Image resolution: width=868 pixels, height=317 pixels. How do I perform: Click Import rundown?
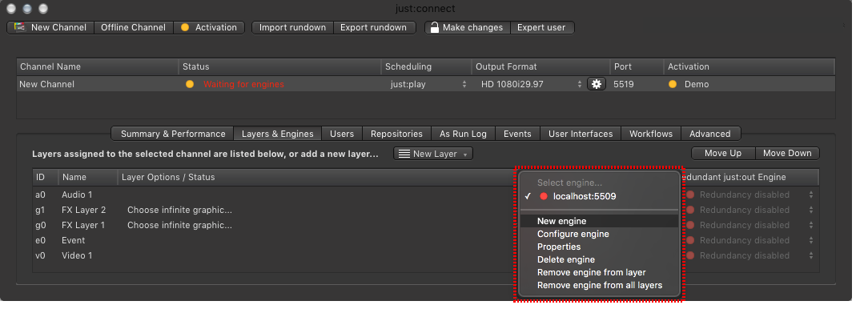tap(292, 27)
